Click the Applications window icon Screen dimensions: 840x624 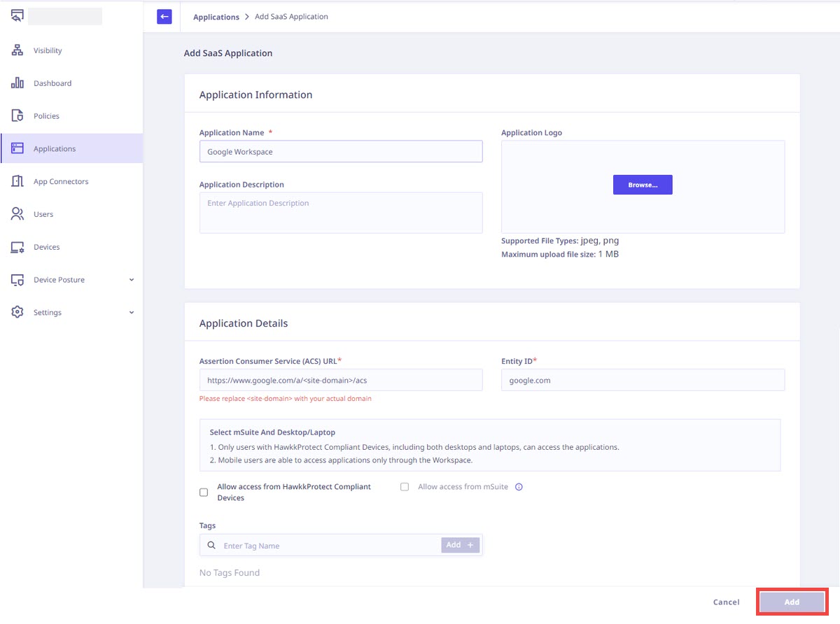[x=17, y=148]
